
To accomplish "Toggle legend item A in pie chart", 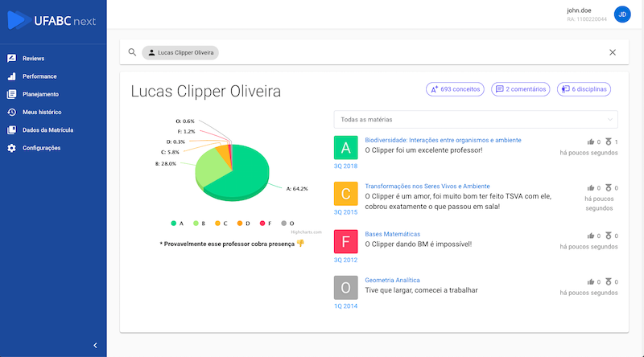I will 177,224.
